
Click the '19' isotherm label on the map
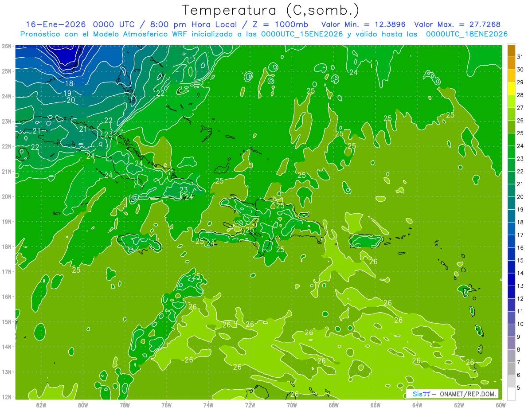67,93
